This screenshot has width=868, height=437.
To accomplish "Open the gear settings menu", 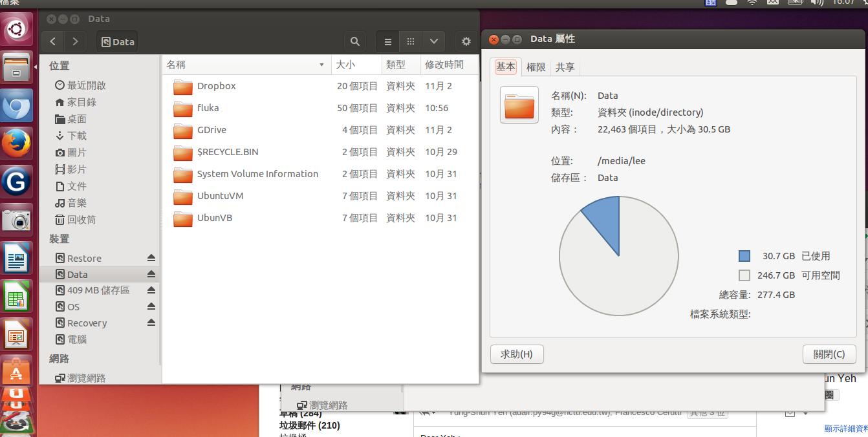I will 466,41.
